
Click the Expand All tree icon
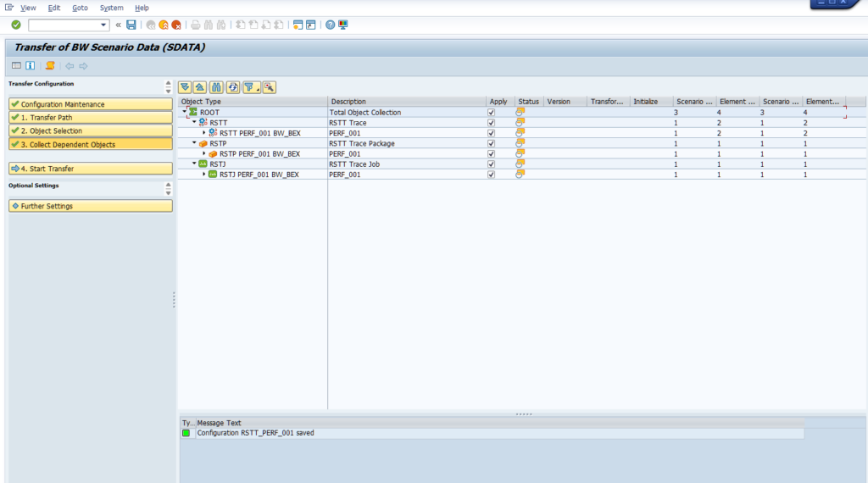(185, 87)
